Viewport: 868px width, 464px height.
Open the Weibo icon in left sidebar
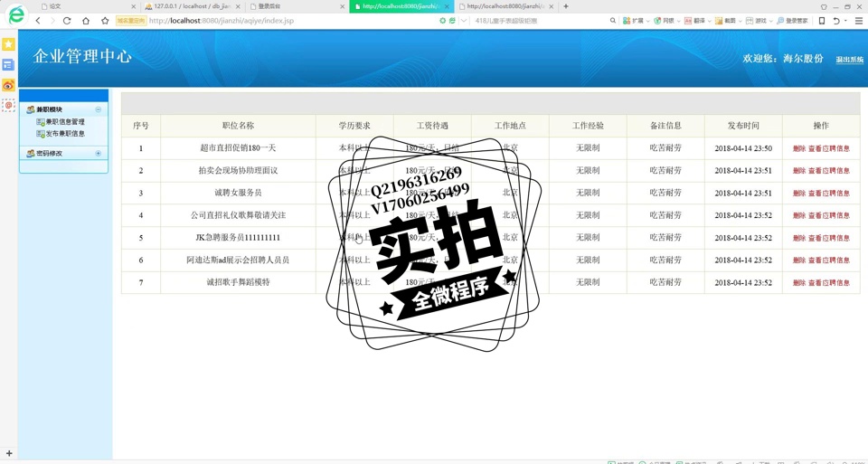[x=8, y=85]
